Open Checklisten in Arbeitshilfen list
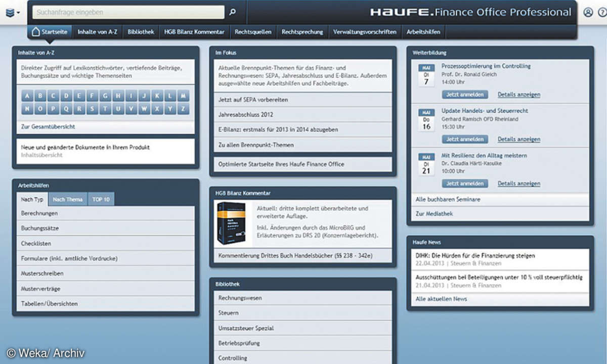 click(x=105, y=243)
